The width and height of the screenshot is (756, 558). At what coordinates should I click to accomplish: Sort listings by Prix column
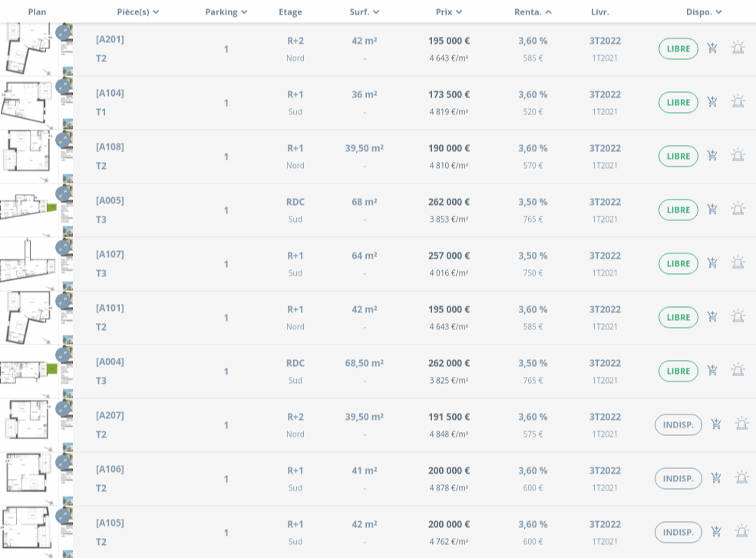449,12
